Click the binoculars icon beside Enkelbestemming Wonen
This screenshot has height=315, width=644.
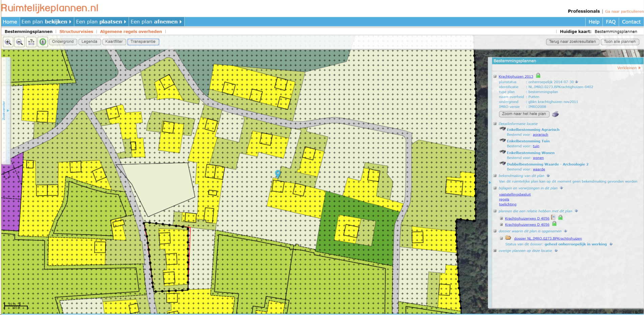pyautogui.click(x=502, y=152)
